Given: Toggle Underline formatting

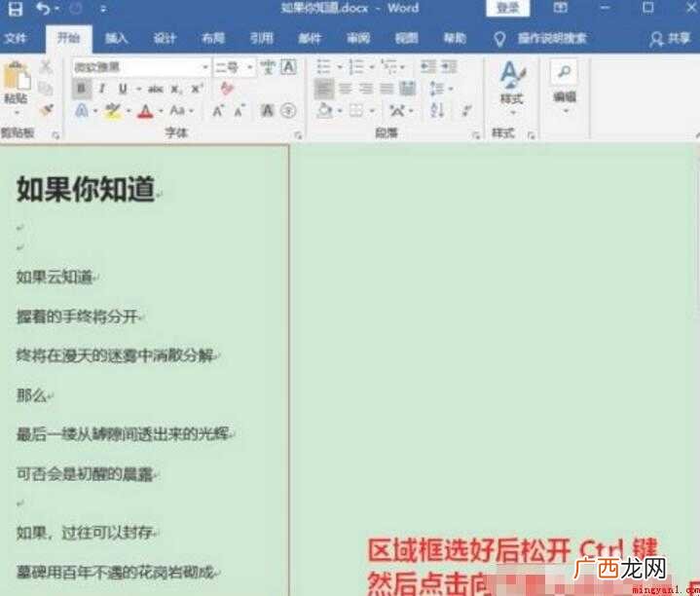Looking at the screenshot, I should (x=123, y=89).
